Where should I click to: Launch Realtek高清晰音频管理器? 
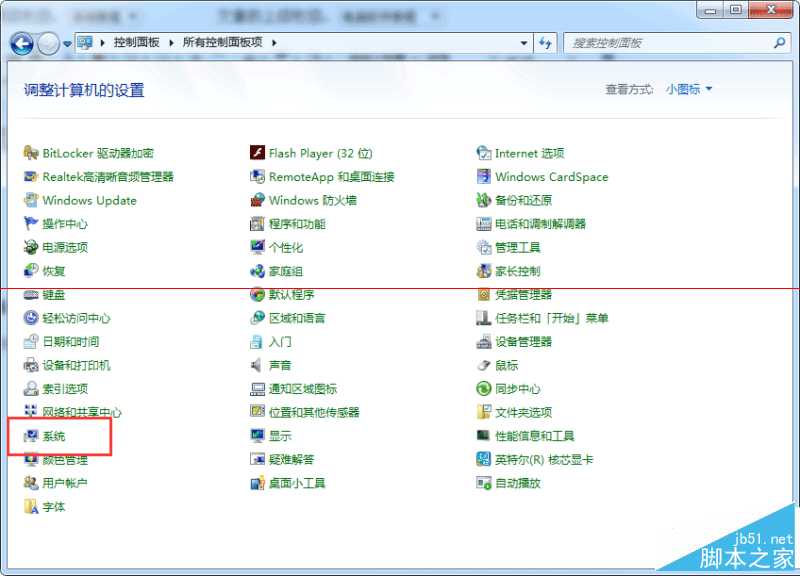tap(105, 176)
